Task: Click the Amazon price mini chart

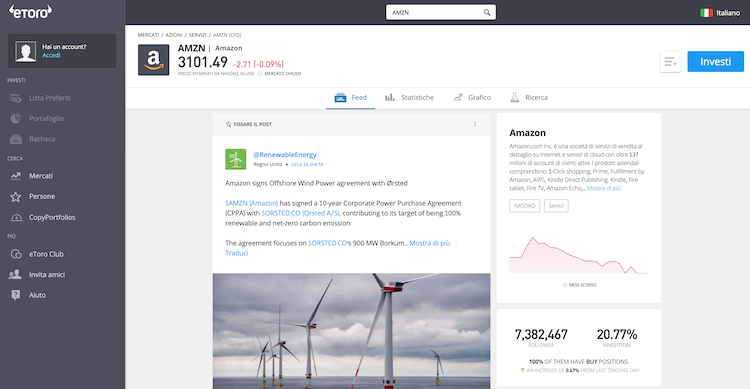Action: [x=579, y=255]
